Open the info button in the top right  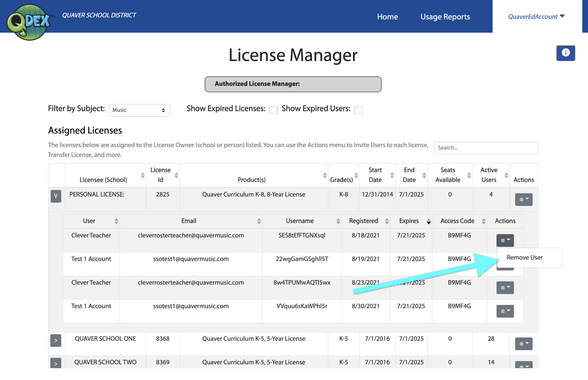[565, 53]
